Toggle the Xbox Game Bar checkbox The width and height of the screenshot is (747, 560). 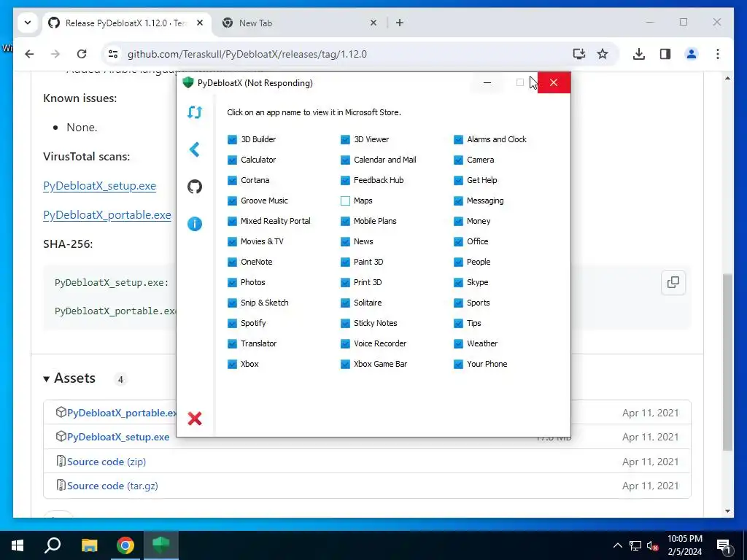coord(345,365)
